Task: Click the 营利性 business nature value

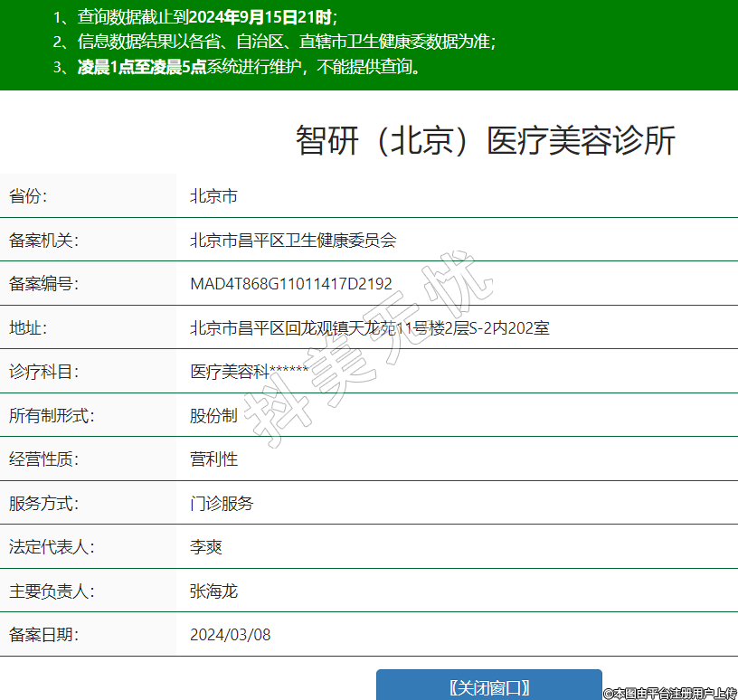Action: coord(213,459)
